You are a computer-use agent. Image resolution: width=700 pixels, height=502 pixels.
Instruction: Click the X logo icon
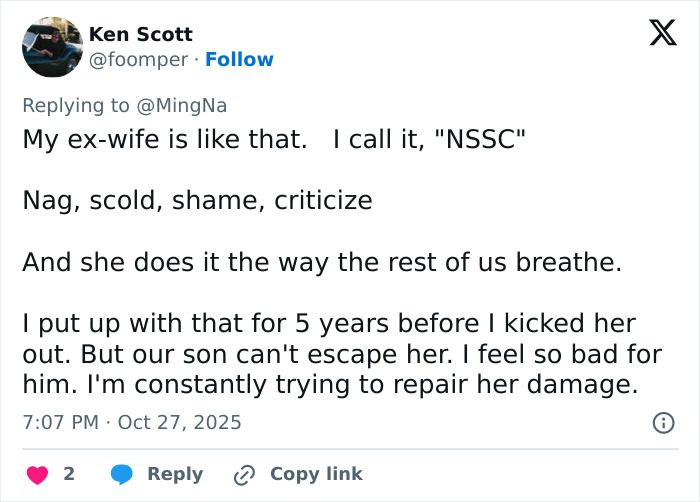(x=656, y=34)
